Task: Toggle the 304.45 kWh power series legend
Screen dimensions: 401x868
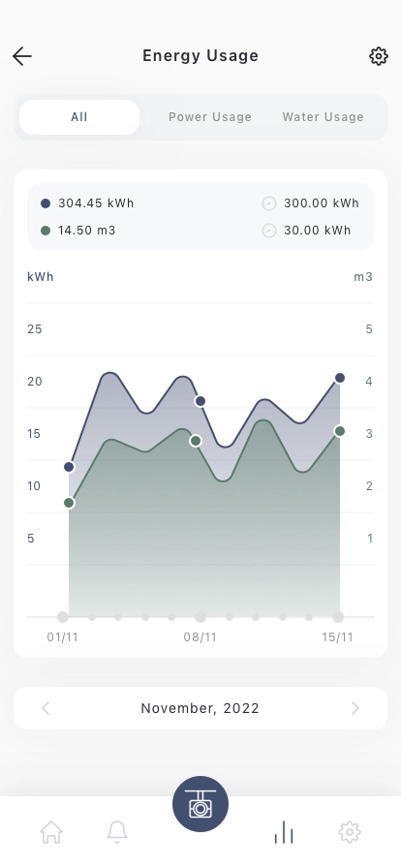Action: [x=87, y=203]
